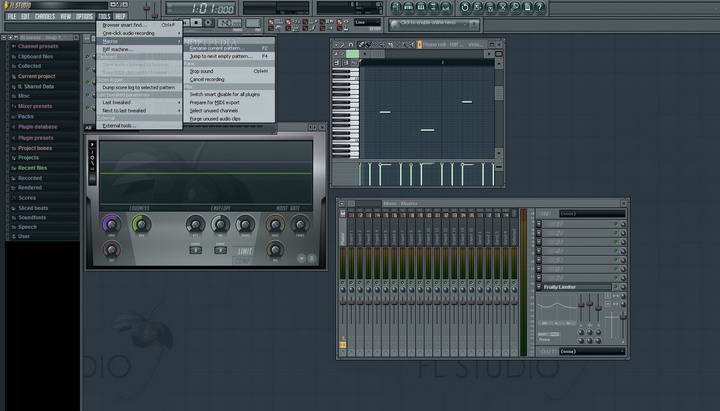Open the TOOLS menu in the menu bar

click(x=102, y=17)
